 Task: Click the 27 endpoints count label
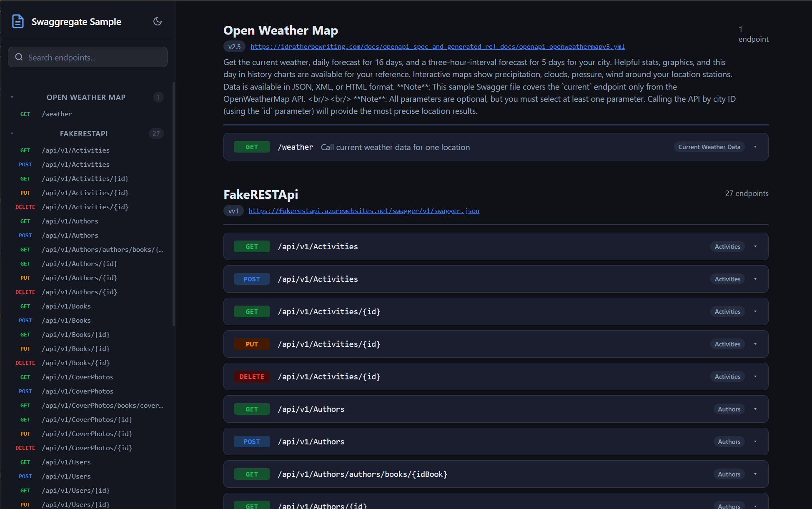click(x=747, y=193)
